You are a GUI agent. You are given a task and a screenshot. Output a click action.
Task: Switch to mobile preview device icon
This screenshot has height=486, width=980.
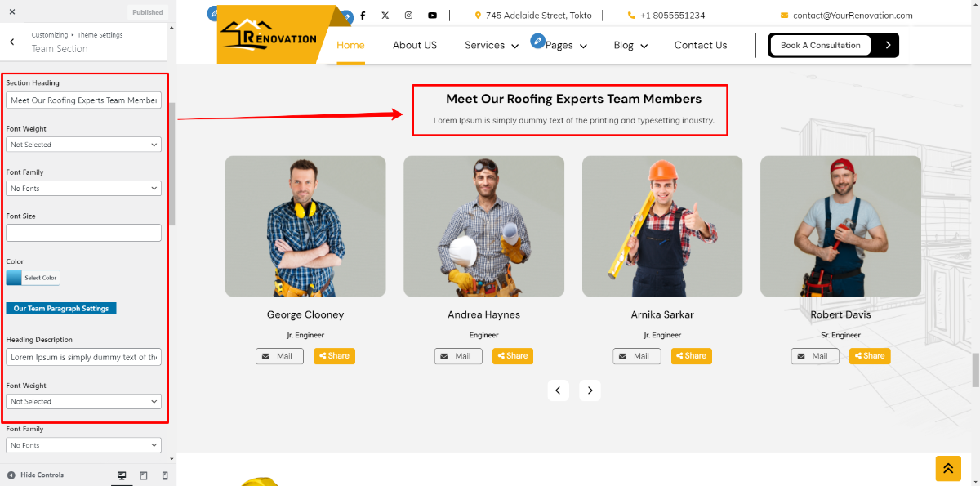[x=165, y=475]
